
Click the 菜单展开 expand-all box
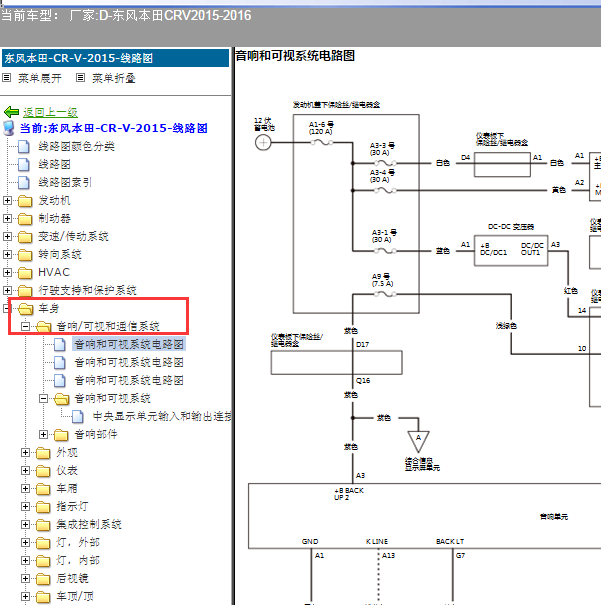point(8,78)
